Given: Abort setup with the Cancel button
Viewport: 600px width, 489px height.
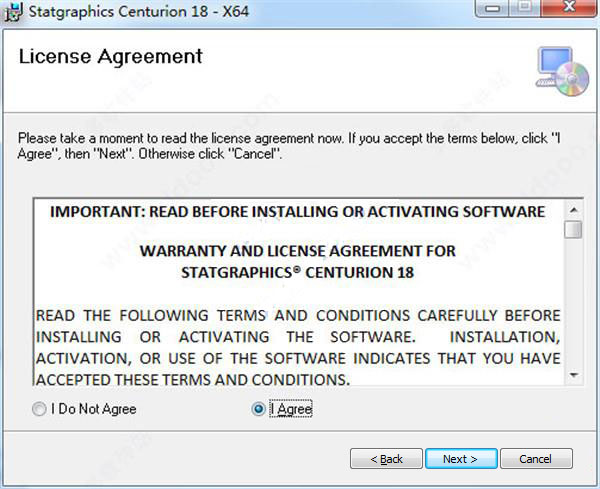Looking at the screenshot, I should coord(536,459).
